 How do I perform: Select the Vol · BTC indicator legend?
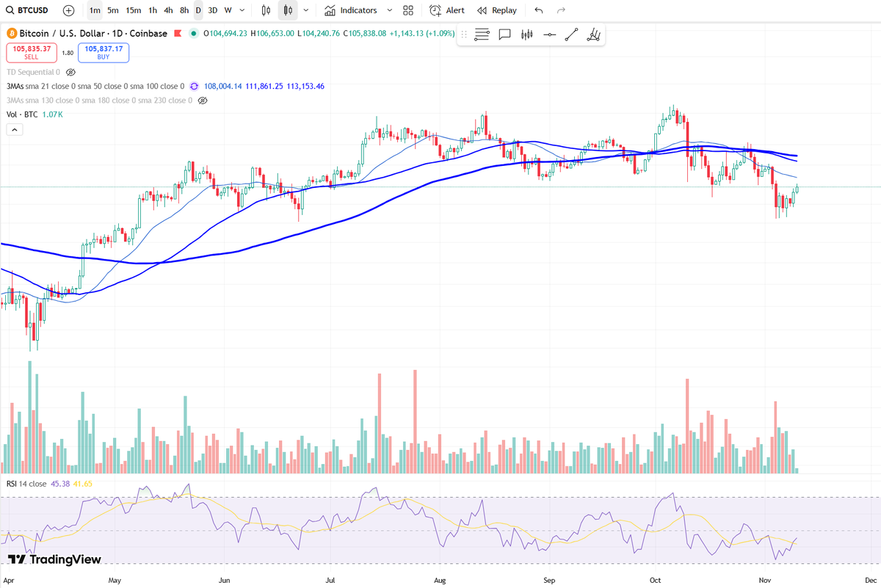point(22,115)
